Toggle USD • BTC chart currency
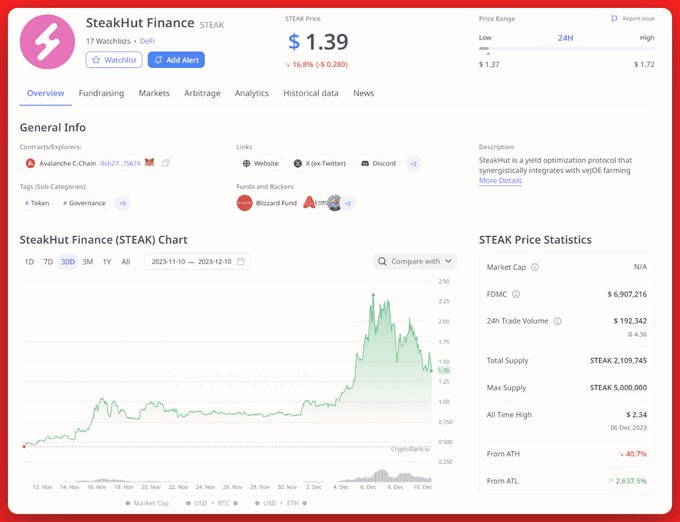Image resolution: width=680 pixels, height=522 pixels. pos(212,503)
